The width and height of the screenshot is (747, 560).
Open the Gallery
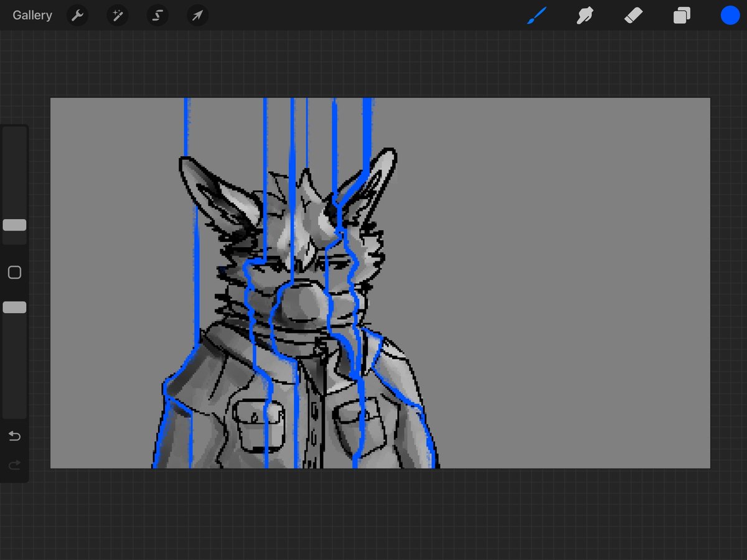pos(32,15)
